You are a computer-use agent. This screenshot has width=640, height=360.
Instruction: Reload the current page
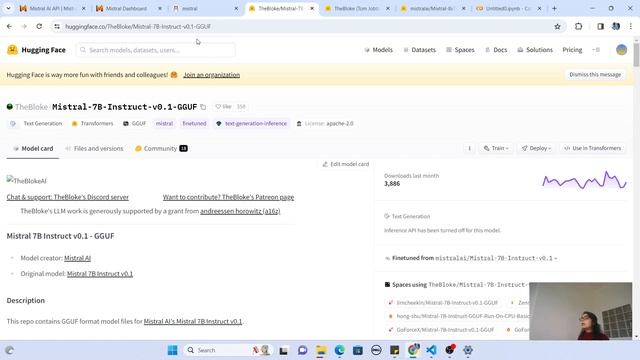39,27
